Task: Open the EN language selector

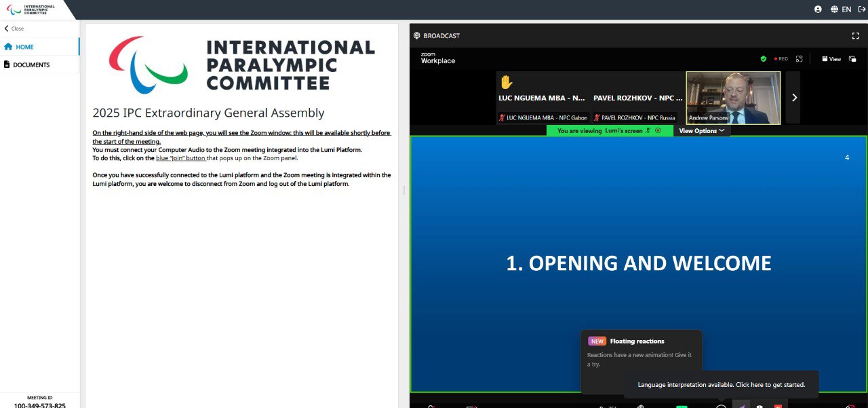Action: pyautogui.click(x=841, y=10)
